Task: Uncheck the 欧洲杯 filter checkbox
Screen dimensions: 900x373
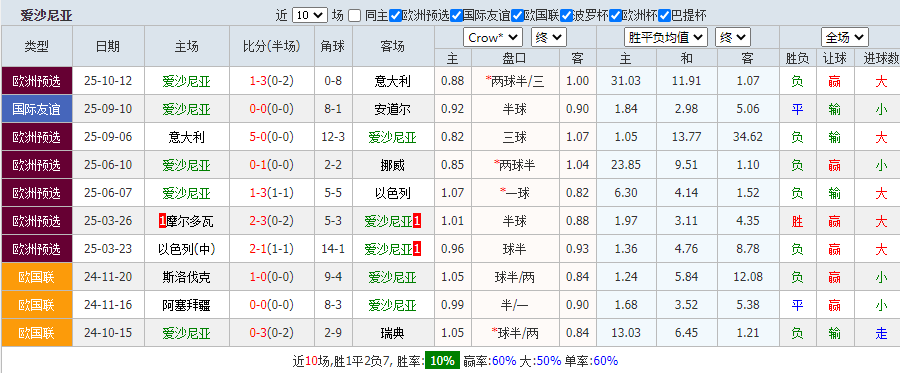Action: click(x=616, y=15)
